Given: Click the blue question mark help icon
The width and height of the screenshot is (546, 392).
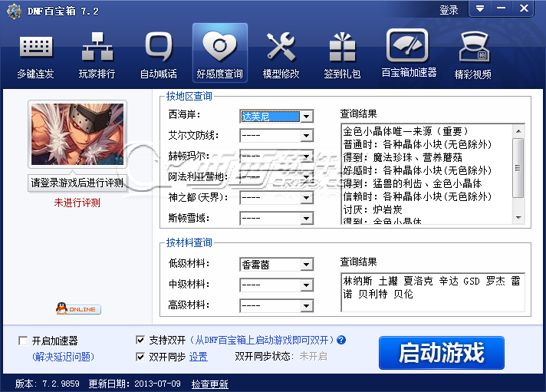Looking at the screenshot, I should pos(341,340).
